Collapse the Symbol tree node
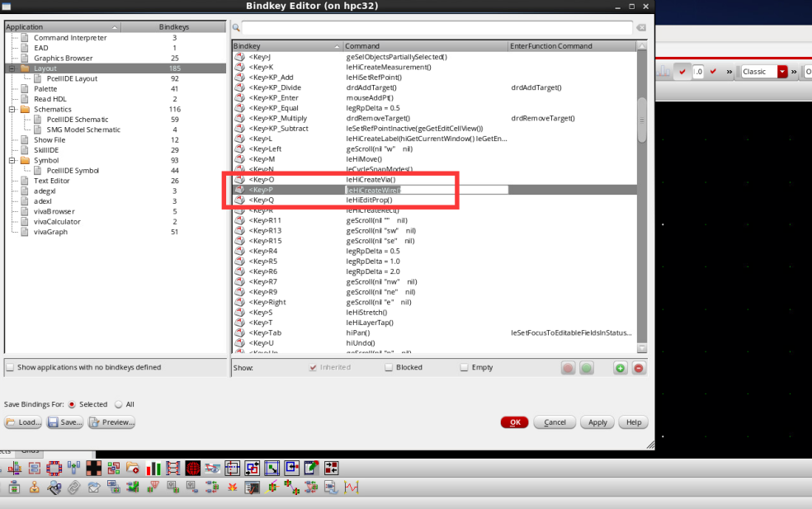The width and height of the screenshot is (812, 509). coord(12,161)
